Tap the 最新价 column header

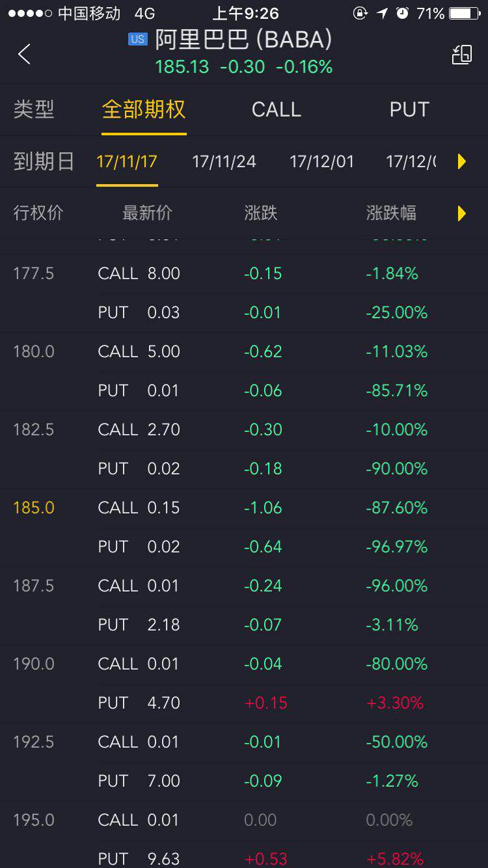tap(147, 213)
